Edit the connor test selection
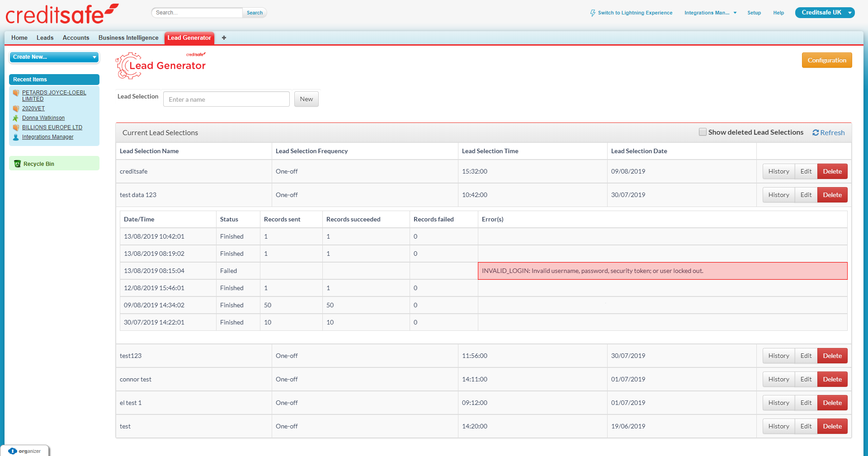Viewport: 868px width, 456px height. [806, 379]
